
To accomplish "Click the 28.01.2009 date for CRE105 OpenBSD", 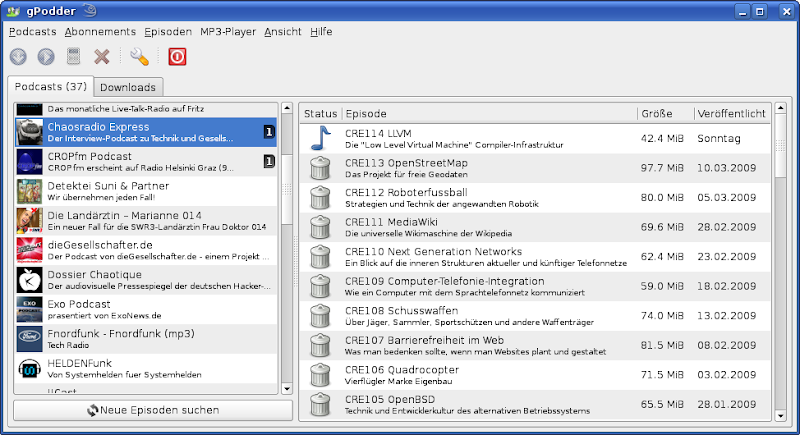I will click(x=727, y=404).
